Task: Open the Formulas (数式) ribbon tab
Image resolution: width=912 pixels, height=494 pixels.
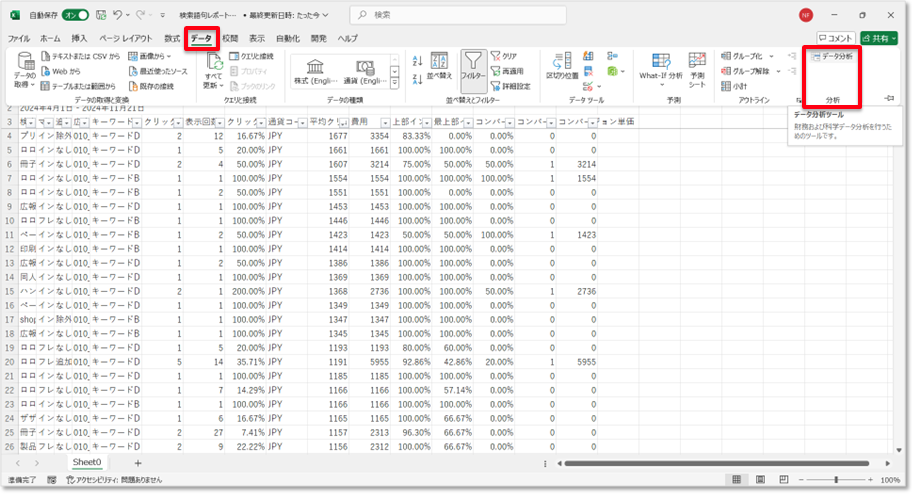Action: pos(172,38)
